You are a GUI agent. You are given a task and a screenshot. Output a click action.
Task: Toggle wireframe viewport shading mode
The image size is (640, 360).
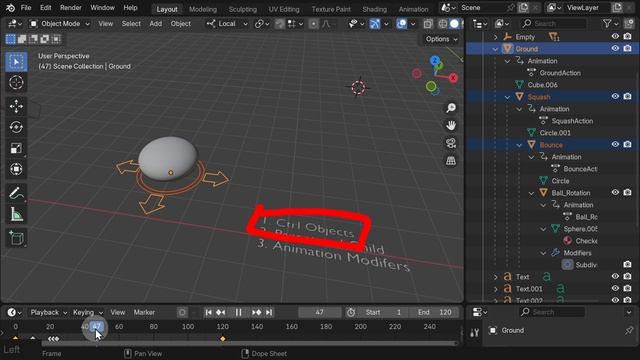point(442,24)
